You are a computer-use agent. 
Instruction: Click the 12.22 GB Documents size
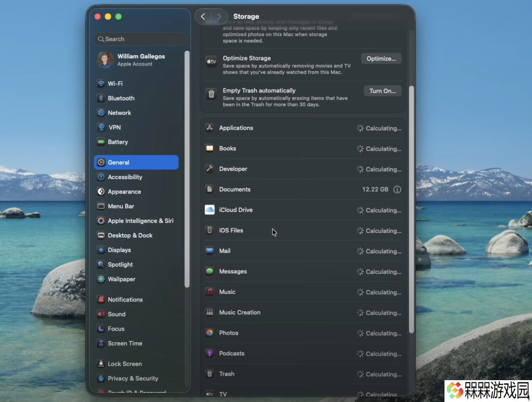point(375,190)
